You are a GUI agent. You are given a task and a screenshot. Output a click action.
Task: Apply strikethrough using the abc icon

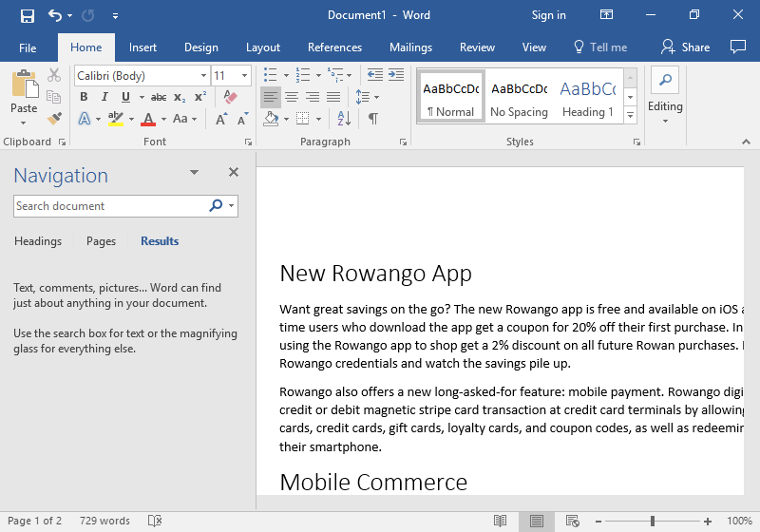click(159, 97)
